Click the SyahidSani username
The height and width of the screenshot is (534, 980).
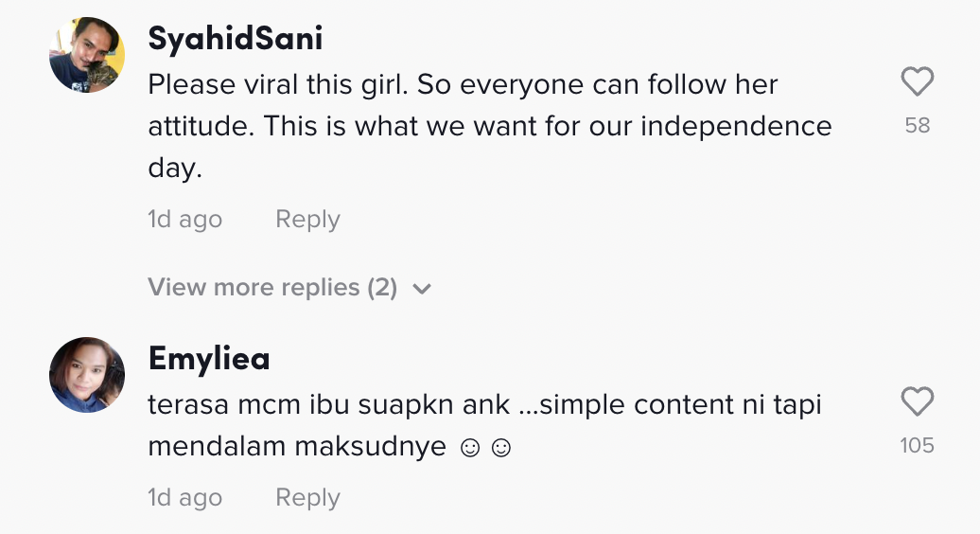coord(236,39)
